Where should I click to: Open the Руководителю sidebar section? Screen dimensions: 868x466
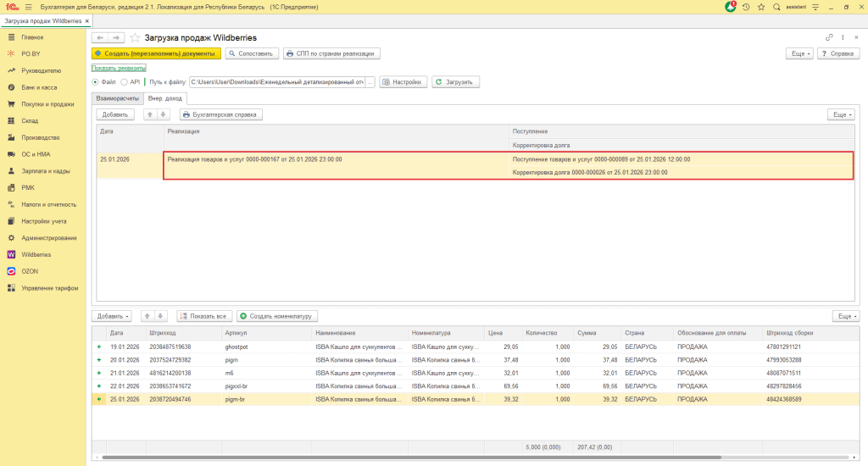click(x=41, y=71)
